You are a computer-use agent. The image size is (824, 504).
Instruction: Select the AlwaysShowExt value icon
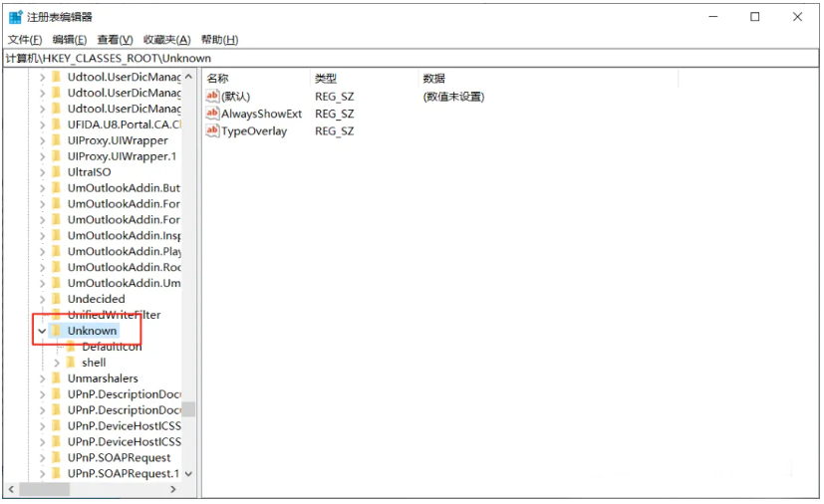[x=212, y=114]
